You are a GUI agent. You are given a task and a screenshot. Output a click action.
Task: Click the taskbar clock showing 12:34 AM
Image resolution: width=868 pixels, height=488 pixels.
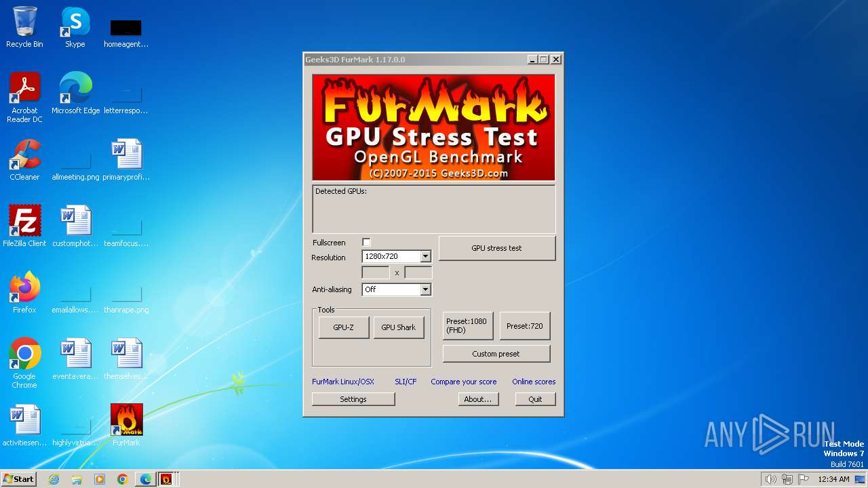coord(833,479)
